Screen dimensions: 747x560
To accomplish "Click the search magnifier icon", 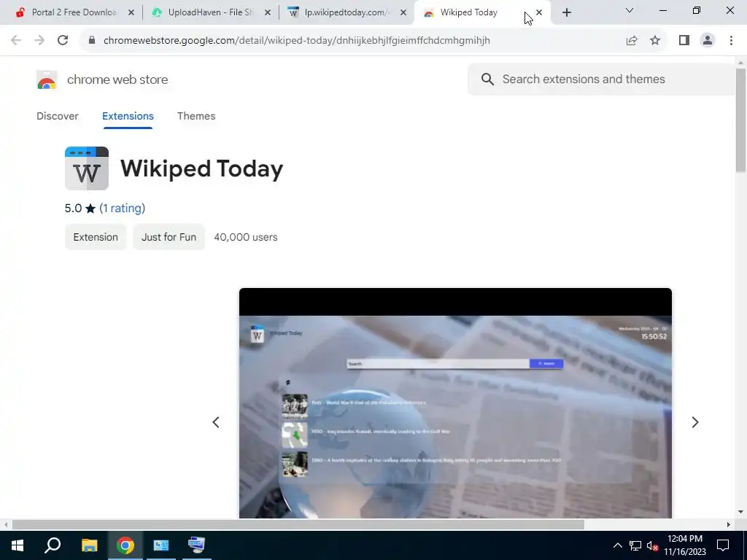I will (x=487, y=79).
